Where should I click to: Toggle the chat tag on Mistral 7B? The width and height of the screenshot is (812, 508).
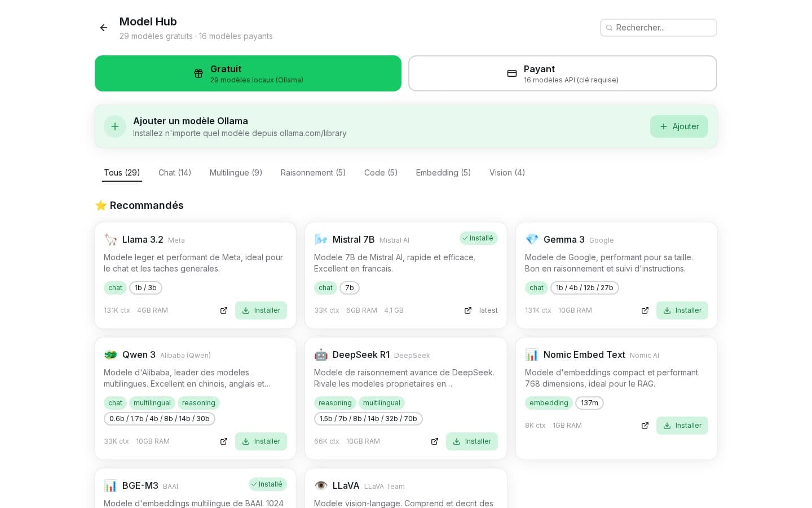(x=325, y=288)
